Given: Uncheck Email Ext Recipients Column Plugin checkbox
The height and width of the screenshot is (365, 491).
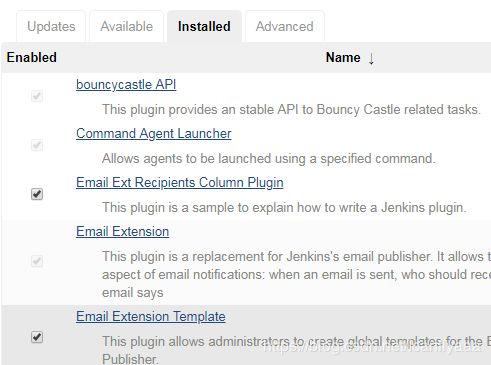Looking at the screenshot, I should click(37, 194).
